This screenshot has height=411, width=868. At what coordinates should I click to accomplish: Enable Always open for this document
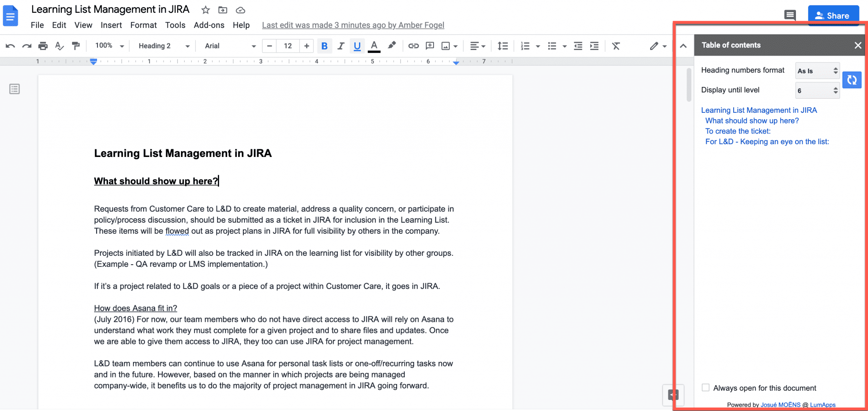point(705,387)
